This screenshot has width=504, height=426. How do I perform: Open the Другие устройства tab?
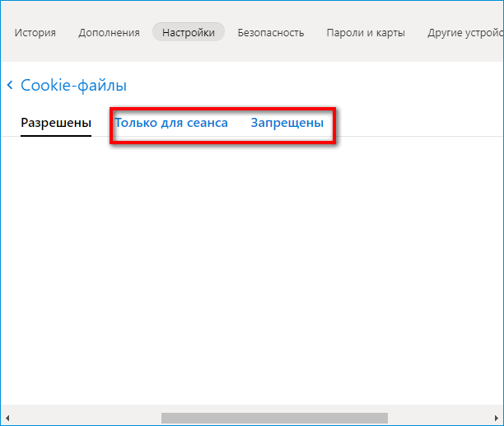coord(465,33)
